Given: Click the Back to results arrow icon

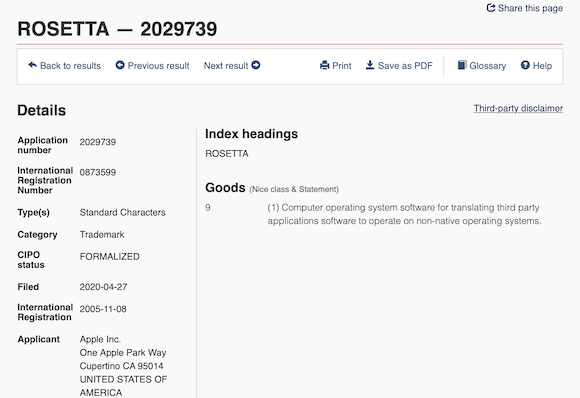Looking at the screenshot, I should pos(33,65).
